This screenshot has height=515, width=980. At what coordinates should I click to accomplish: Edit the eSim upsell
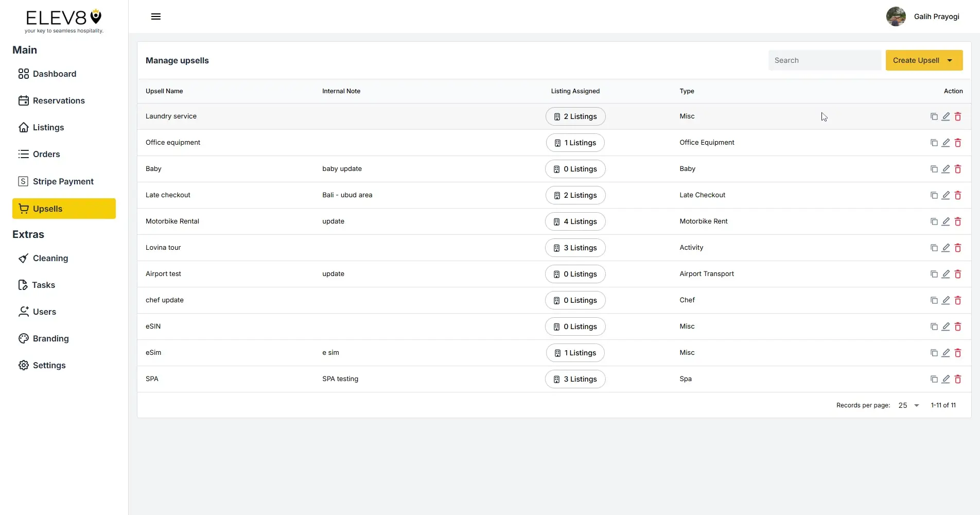[946, 353]
